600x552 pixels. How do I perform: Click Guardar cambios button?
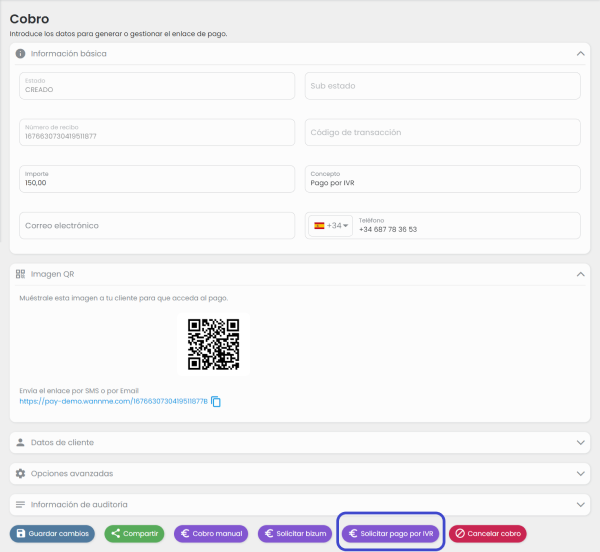coord(52,533)
